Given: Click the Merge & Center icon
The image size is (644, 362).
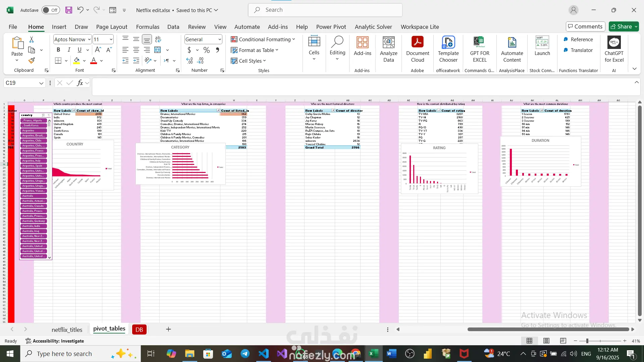Looking at the screenshot, I should [158, 50].
